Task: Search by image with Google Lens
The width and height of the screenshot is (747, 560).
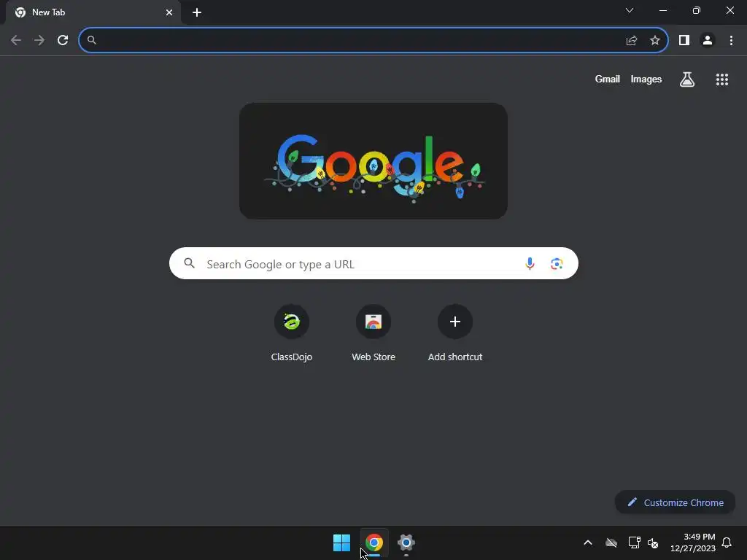Action: (x=557, y=263)
